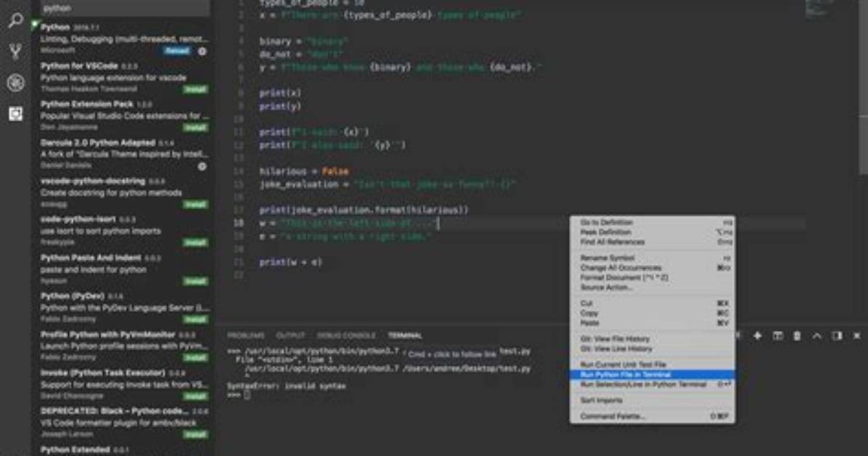The image size is (868, 456).
Task: Open the Python extension by Microsoft
Action: (124, 38)
